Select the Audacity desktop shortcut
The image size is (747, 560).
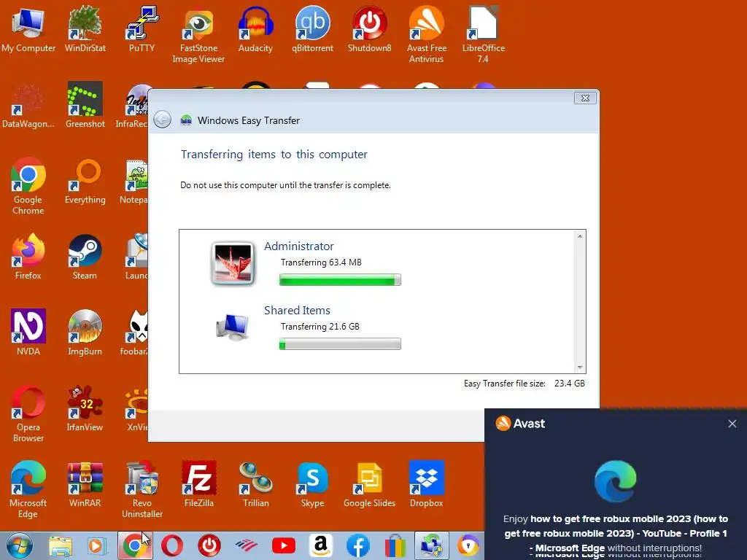tap(255, 29)
